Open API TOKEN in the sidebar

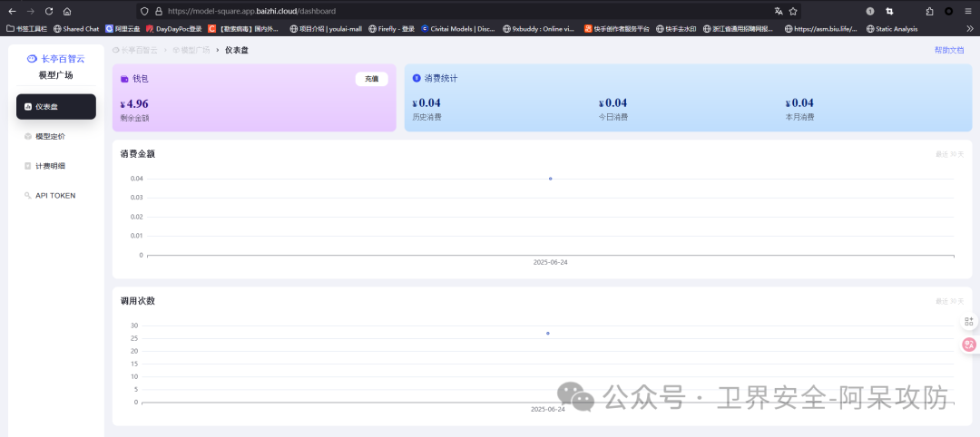pos(56,196)
